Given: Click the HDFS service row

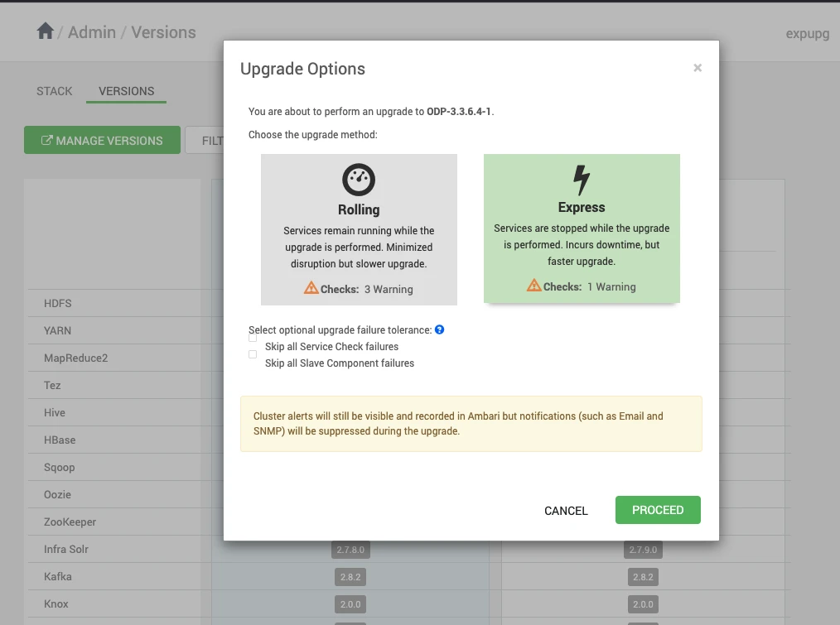Looking at the screenshot, I should [x=114, y=303].
